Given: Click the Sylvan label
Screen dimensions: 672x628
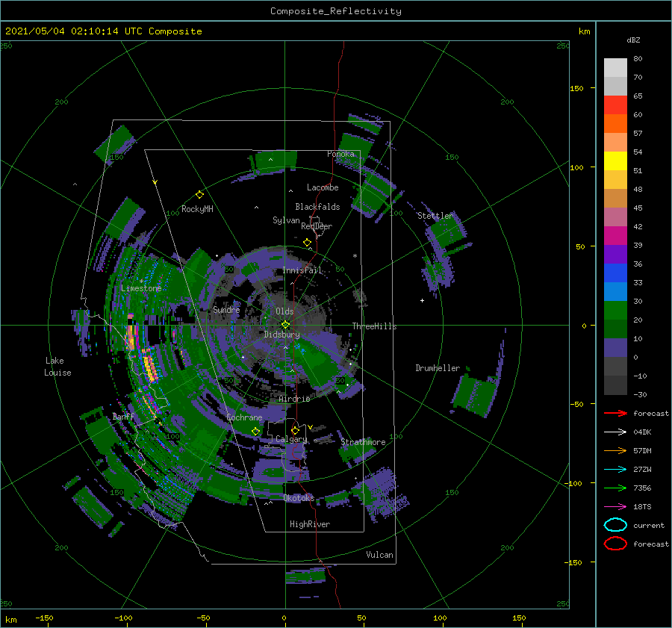Looking at the screenshot, I should [x=286, y=220].
